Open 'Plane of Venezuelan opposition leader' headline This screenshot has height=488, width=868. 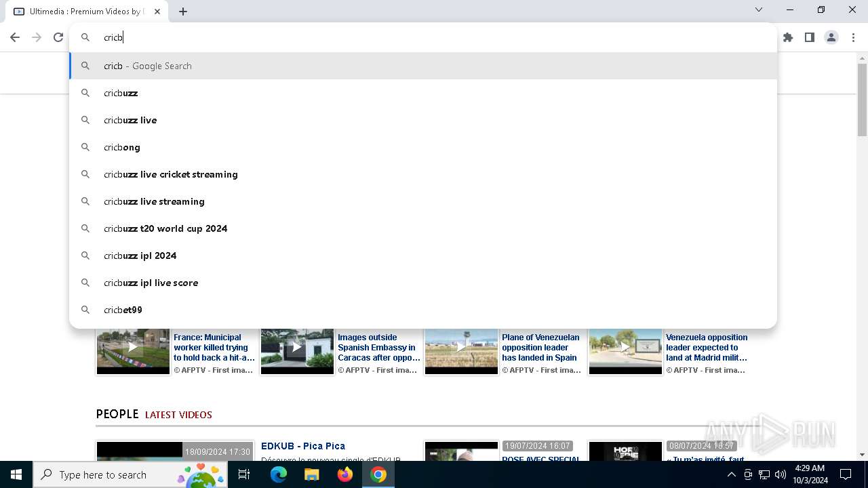pos(541,348)
